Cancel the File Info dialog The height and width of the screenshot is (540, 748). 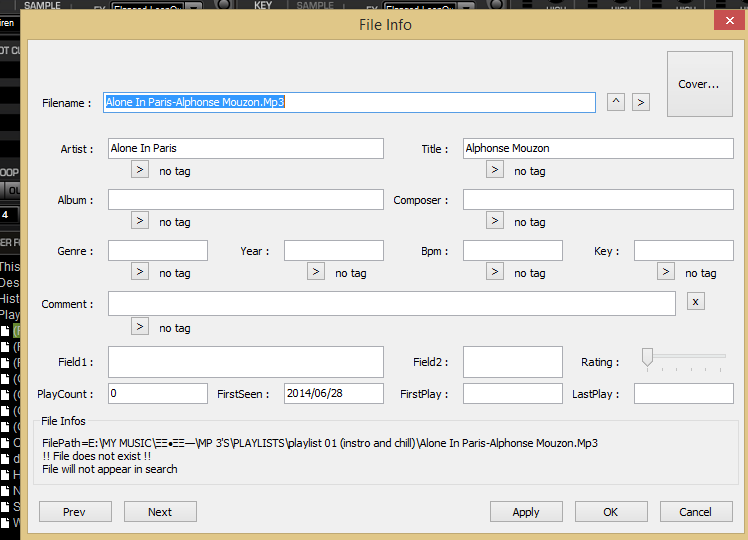pos(695,512)
